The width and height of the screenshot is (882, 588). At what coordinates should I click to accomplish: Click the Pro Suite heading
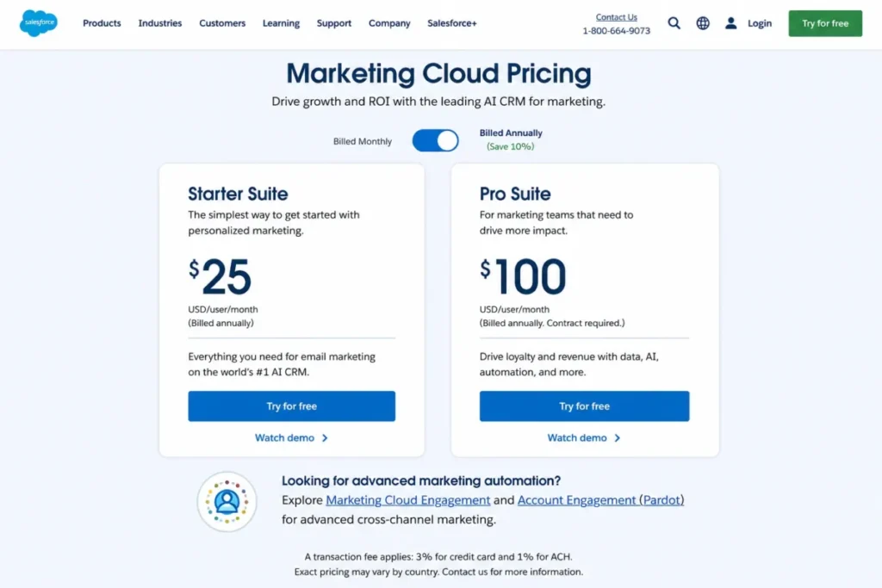[x=515, y=194]
